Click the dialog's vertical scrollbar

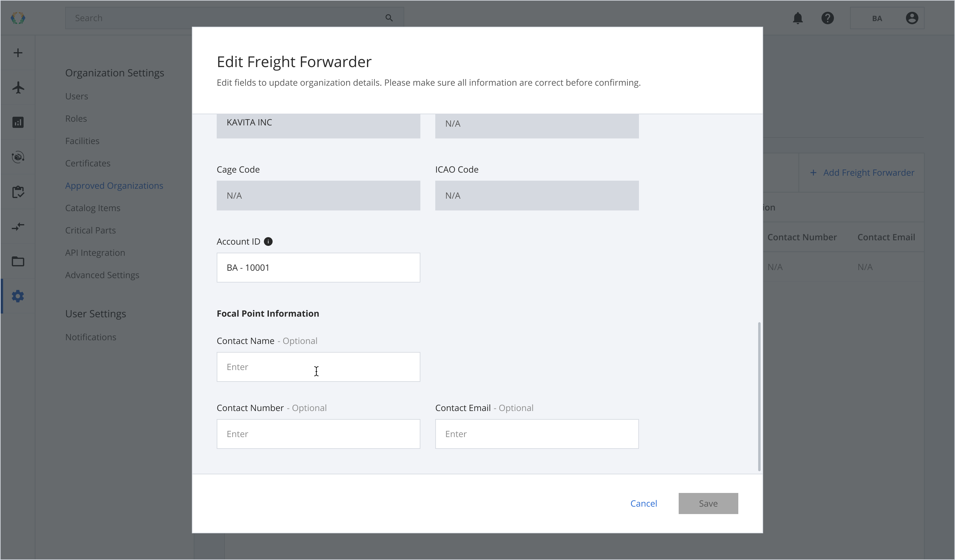click(759, 396)
